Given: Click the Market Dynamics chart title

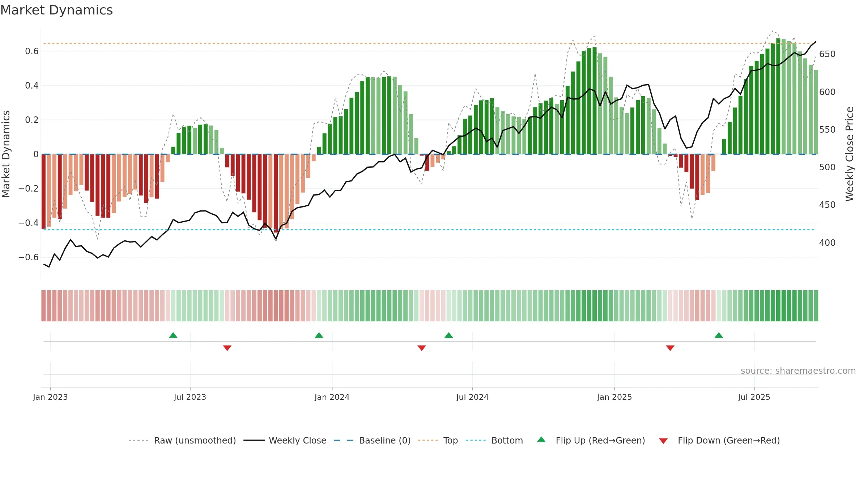Looking at the screenshot, I should click(x=56, y=10).
